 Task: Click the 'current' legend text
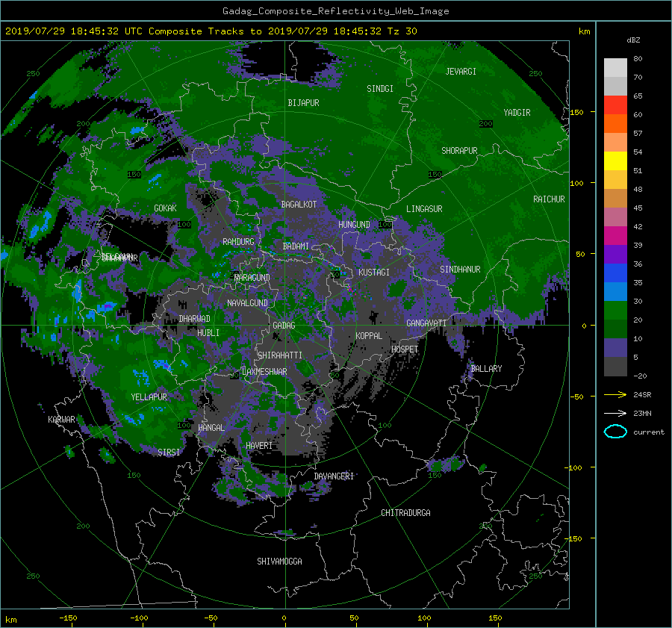pyautogui.click(x=648, y=432)
